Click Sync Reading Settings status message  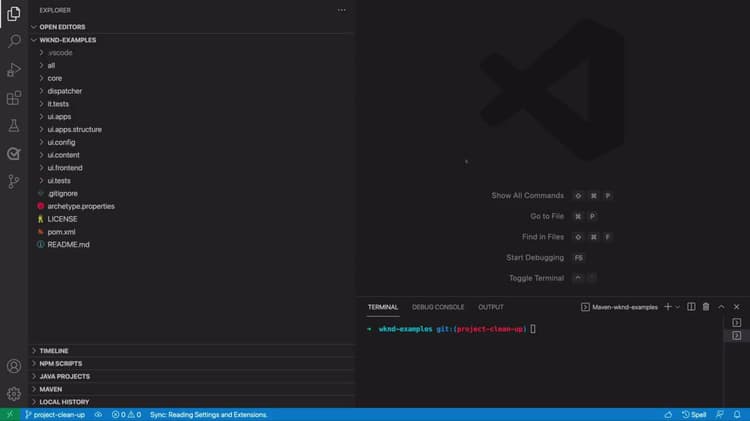[209, 415]
